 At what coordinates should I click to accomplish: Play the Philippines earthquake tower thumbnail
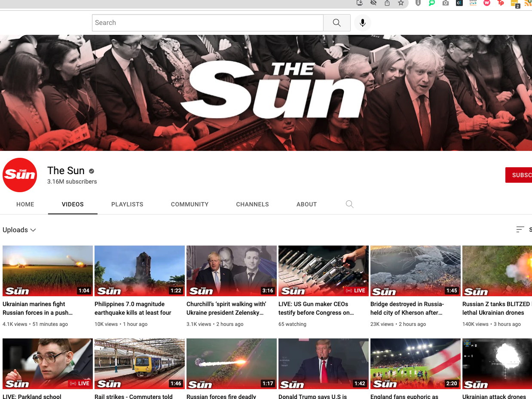(x=140, y=271)
